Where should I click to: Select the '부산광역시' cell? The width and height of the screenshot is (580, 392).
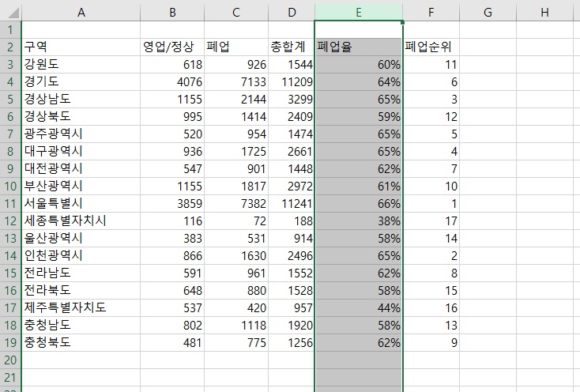(81, 187)
